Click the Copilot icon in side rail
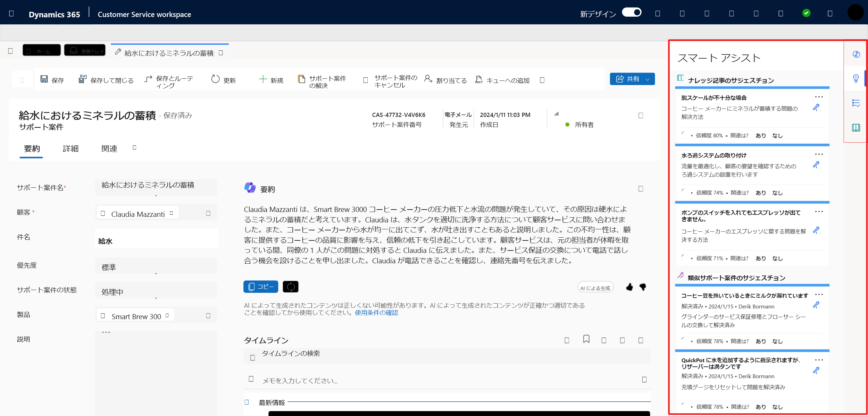This screenshot has height=416, width=868. coord(856,54)
